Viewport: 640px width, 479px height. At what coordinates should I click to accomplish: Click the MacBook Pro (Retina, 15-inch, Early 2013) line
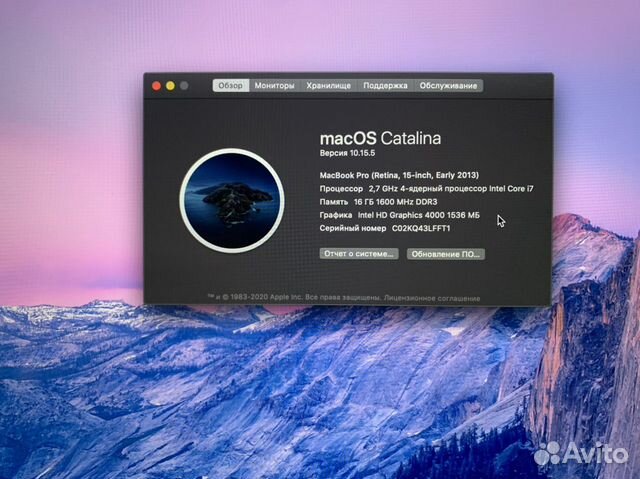click(x=399, y=175)
